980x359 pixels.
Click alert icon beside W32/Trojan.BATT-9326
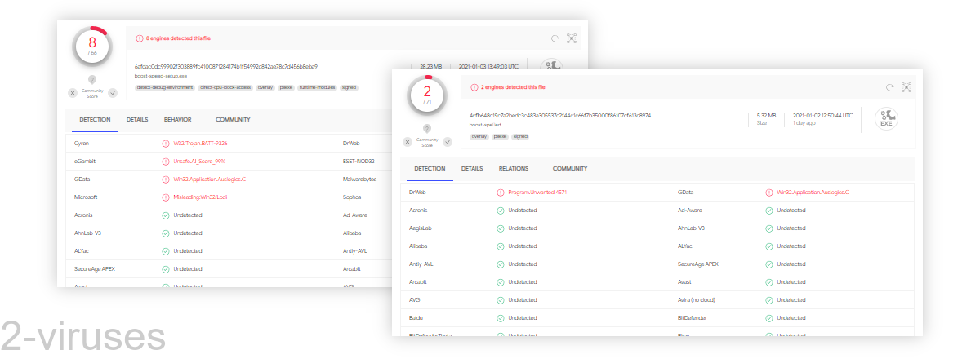166,143
